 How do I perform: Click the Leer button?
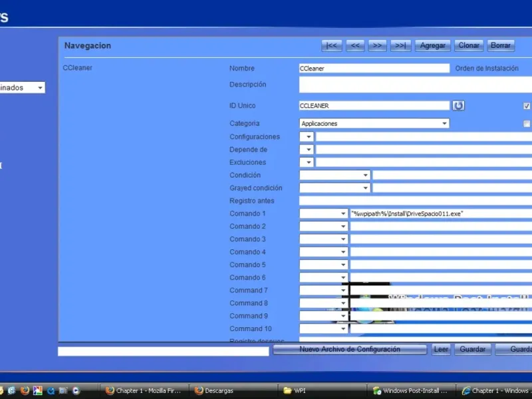coord(441,350)
